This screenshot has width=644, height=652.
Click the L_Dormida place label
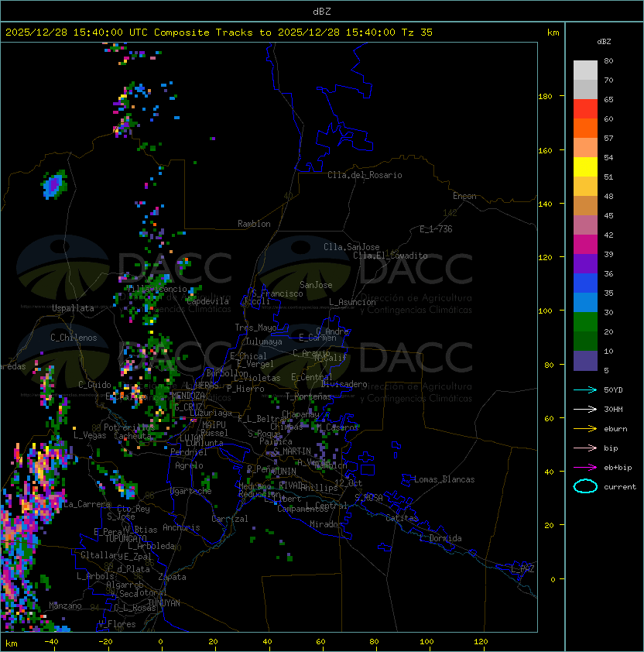click(440, 538)
